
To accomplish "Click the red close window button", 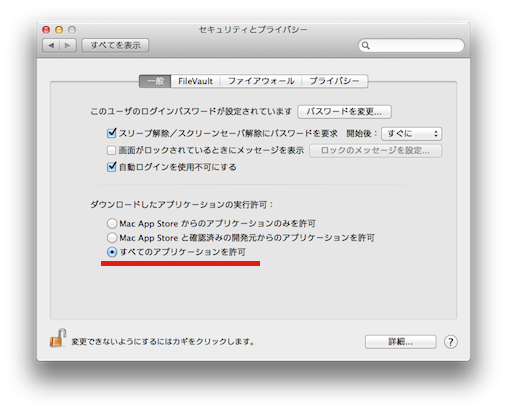I will (x=46, y=30).
